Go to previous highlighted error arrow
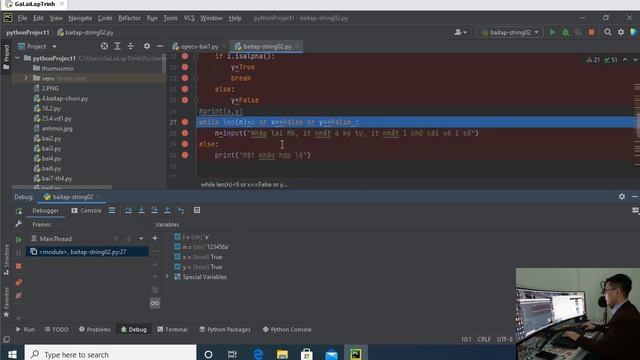640x360 pixels. 625,60
